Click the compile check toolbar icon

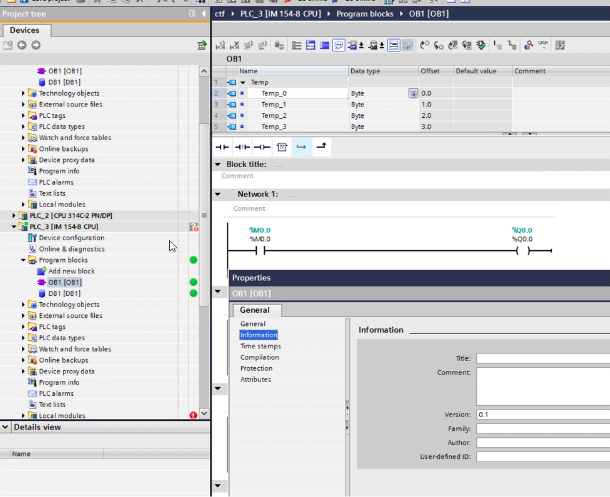(481, 46)
